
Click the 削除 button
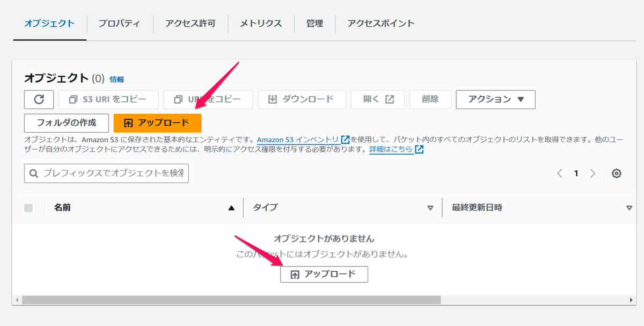pyautogui.click(x=430, y=99)
